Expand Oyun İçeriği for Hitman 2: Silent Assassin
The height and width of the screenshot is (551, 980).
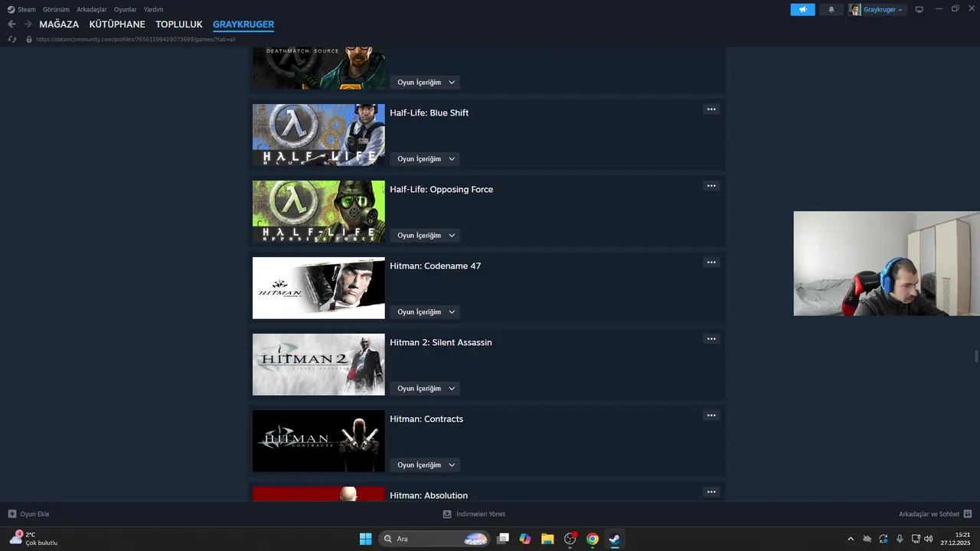(425, 389)
